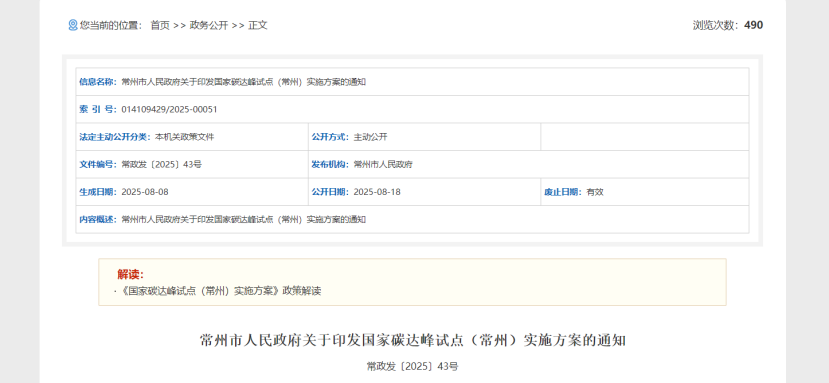Click the location pin icon

pos(73,25)
